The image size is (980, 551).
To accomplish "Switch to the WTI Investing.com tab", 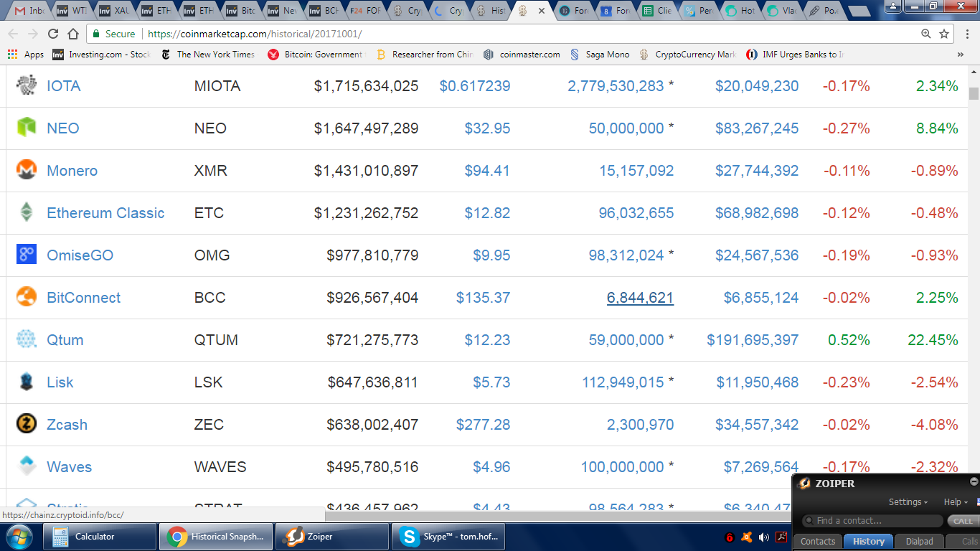I will coord(72,11).
